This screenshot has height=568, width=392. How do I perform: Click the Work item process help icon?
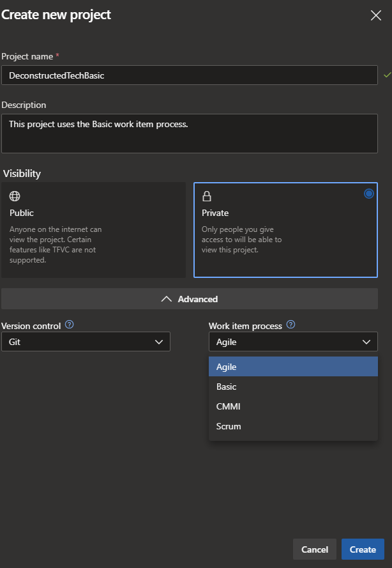point(290,325)
